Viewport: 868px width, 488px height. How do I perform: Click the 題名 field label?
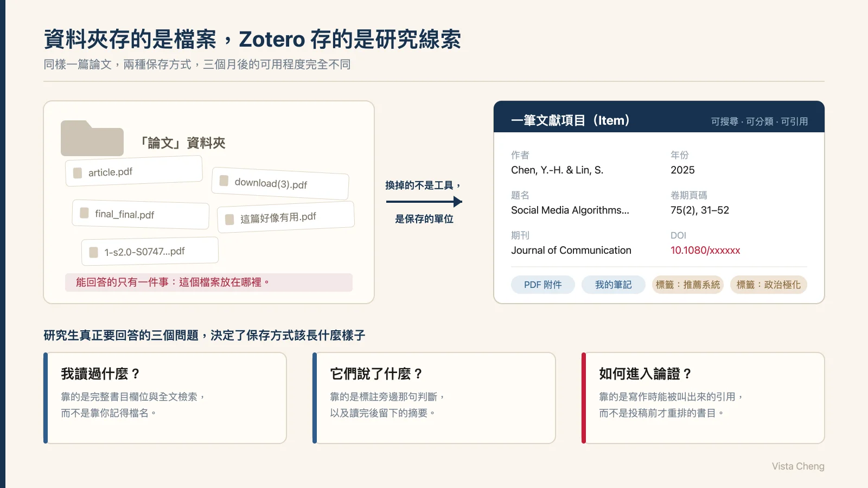(520, 195)
